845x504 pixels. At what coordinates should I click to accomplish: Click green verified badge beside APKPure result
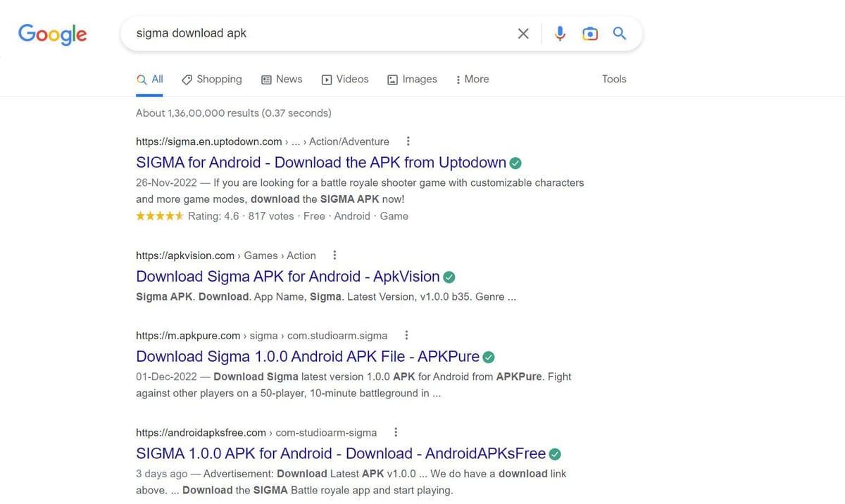click(489, 357)
